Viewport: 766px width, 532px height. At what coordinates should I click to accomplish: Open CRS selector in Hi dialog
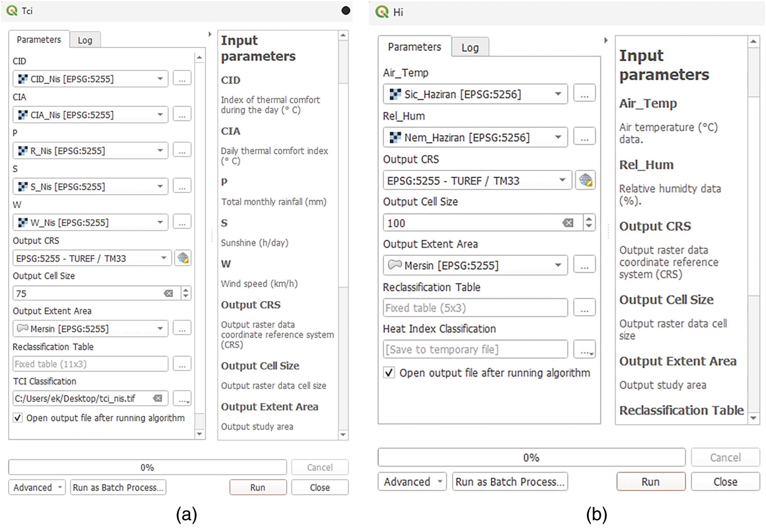585,180
